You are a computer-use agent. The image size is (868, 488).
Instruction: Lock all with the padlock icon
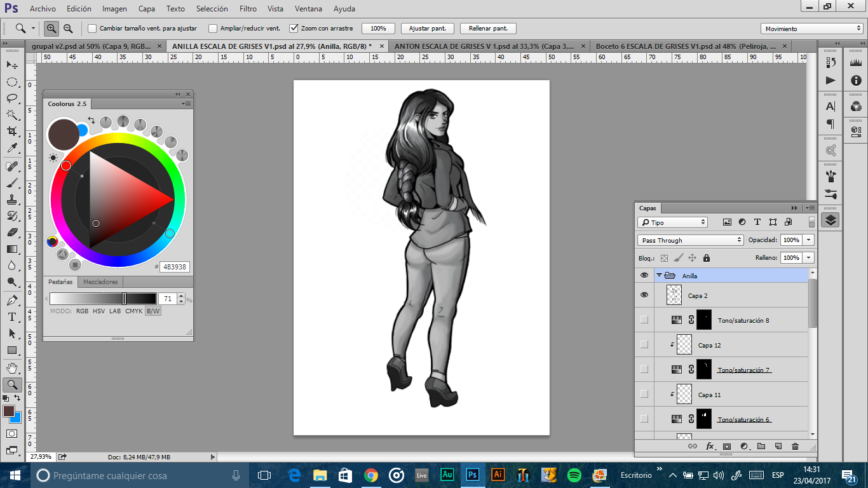click(707, 258)
